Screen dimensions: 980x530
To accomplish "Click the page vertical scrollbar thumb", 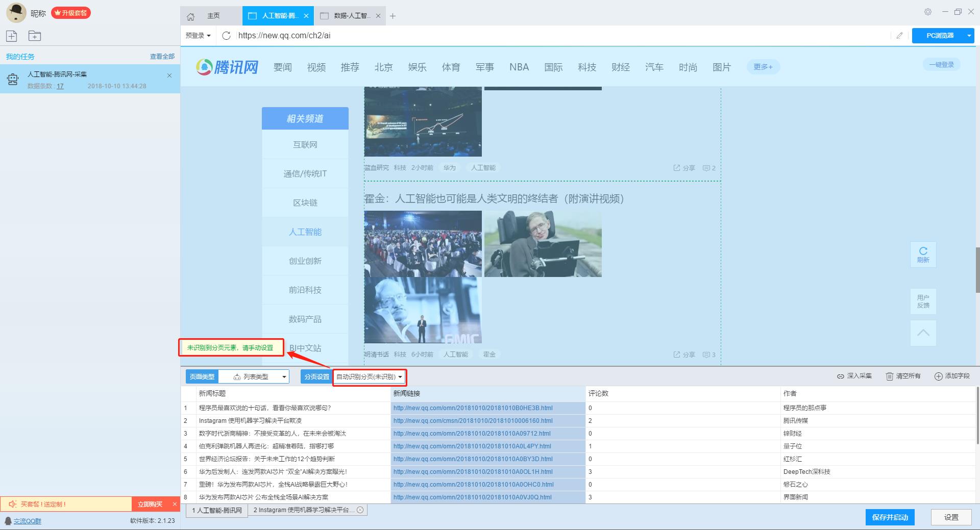I will [x=977, y=270].
